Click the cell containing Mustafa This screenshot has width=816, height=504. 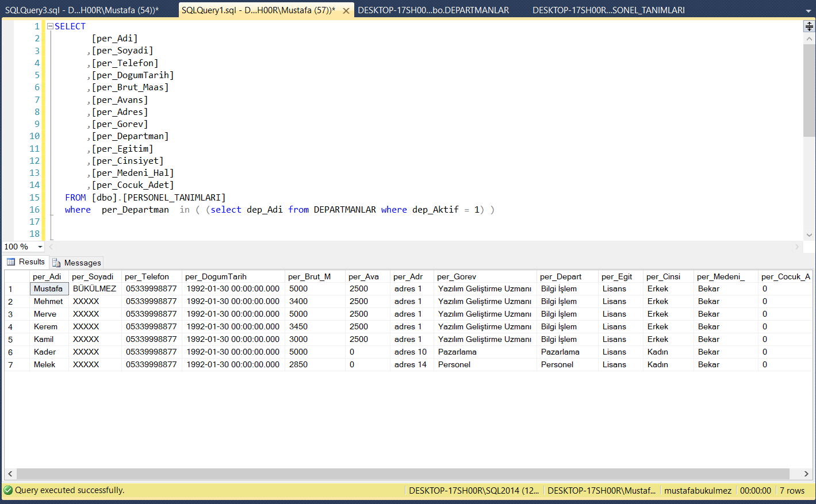point(49,288)
